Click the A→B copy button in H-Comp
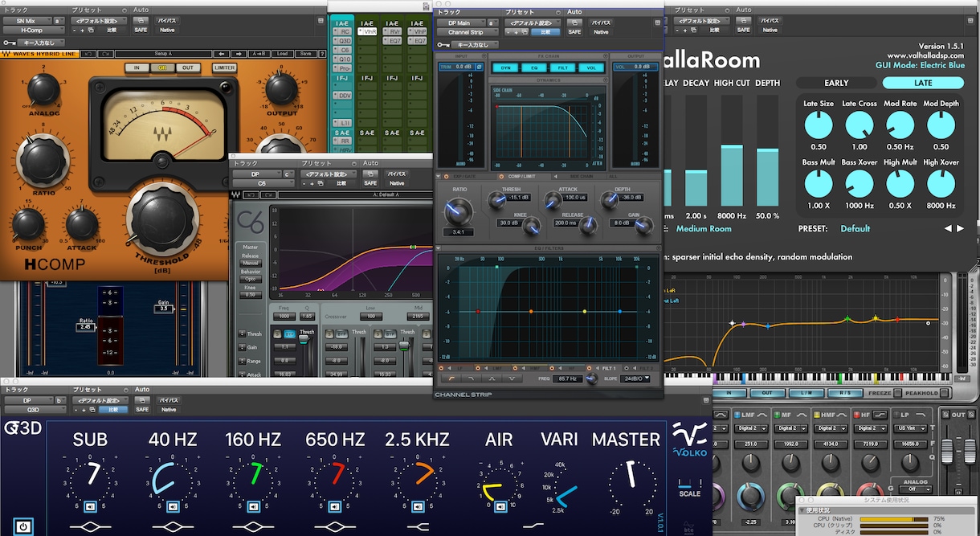 [x=259, y=54]
